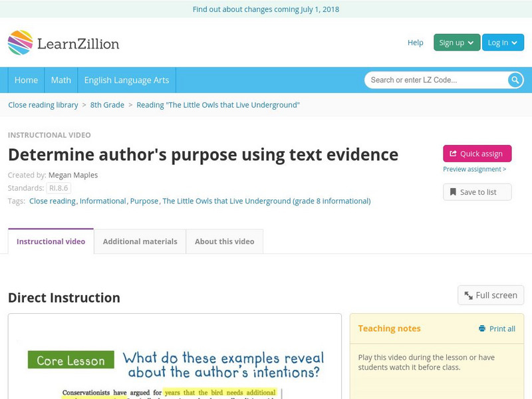
Task: Click the Direct Instruction heading
Action: (64, 297)
